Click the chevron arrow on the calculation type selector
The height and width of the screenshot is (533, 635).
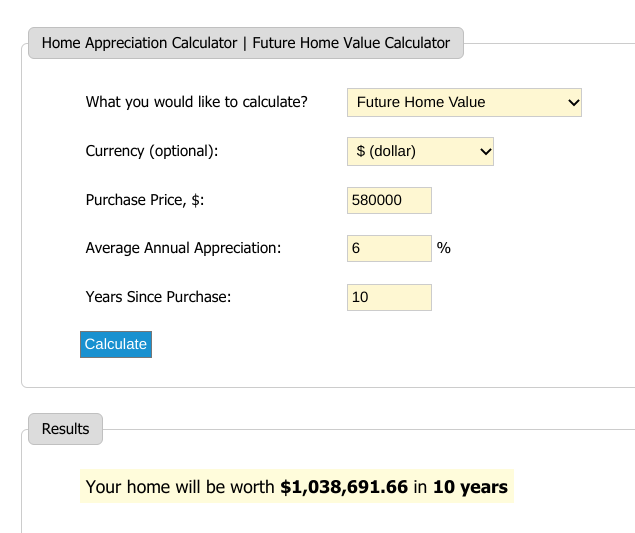pos(573,102)
